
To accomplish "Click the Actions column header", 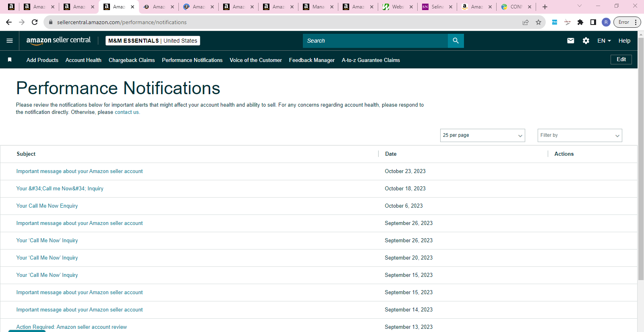I will click(x=564, y=154).
